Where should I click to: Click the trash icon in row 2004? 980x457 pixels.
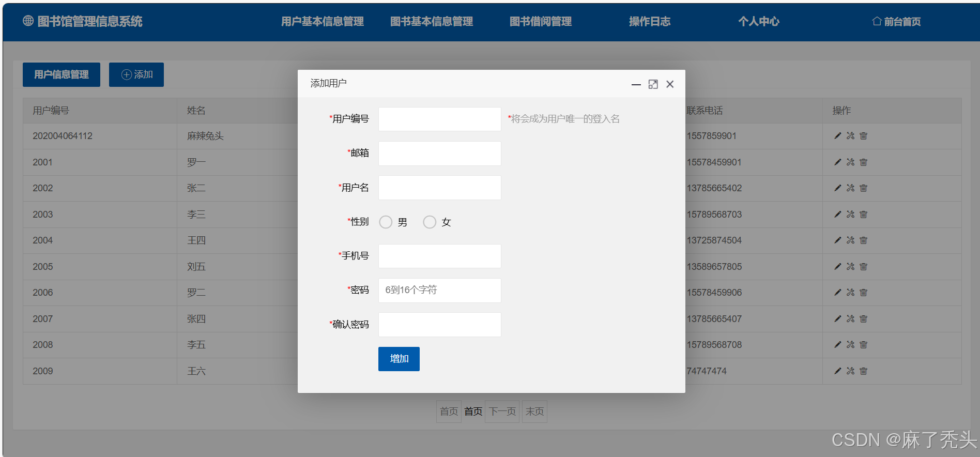click(863, 240)
